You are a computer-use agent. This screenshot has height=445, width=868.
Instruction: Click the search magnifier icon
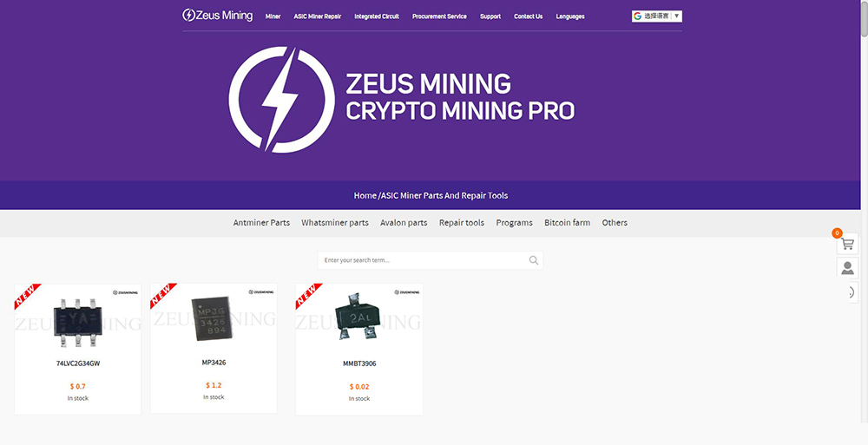534,260
